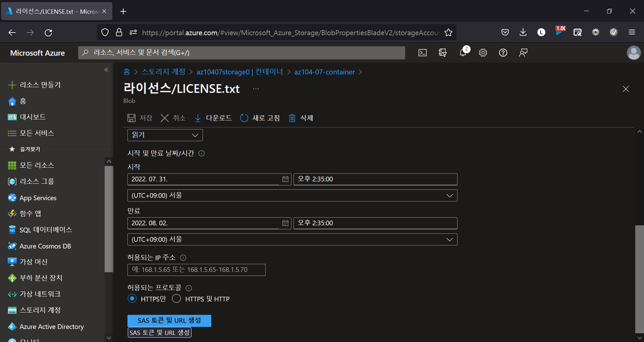The width and height of the screenshot is (644, 342).
Task: Click the 저장 save toolbar button
Action: point(140,118)
